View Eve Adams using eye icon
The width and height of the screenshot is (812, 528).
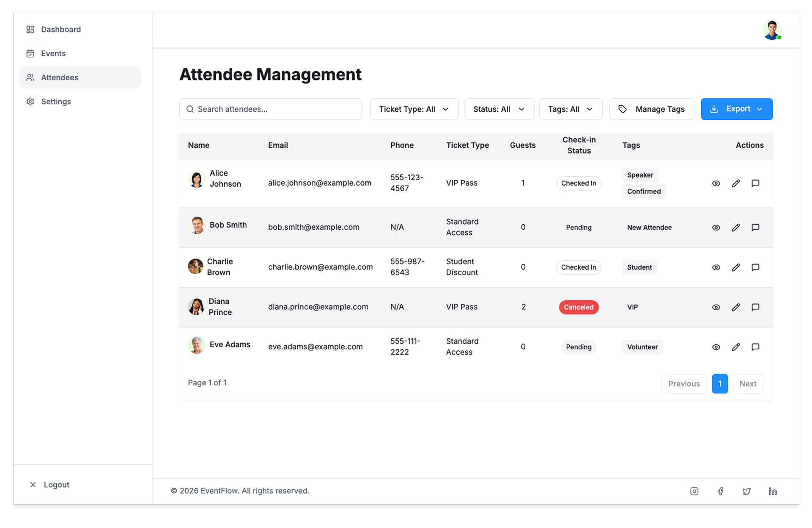tap(716, 347)
